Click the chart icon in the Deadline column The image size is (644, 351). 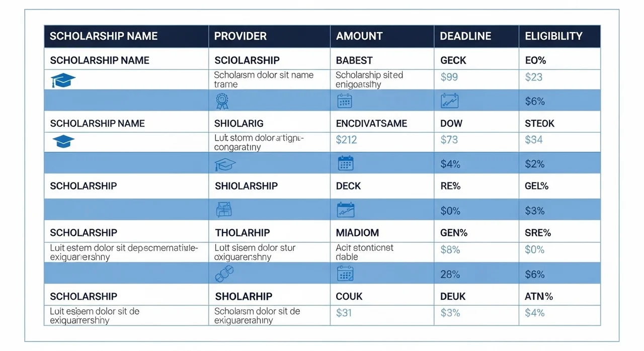click(449, 101)
